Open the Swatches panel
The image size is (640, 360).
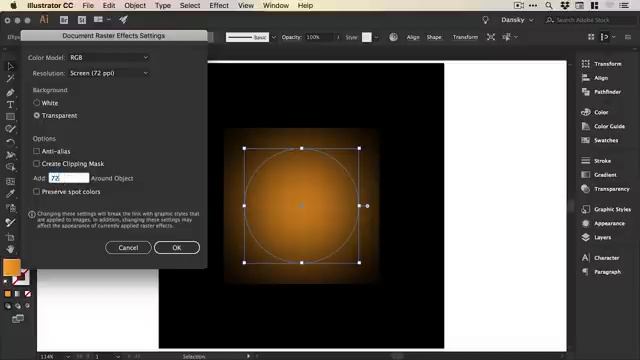pos(600,140)
